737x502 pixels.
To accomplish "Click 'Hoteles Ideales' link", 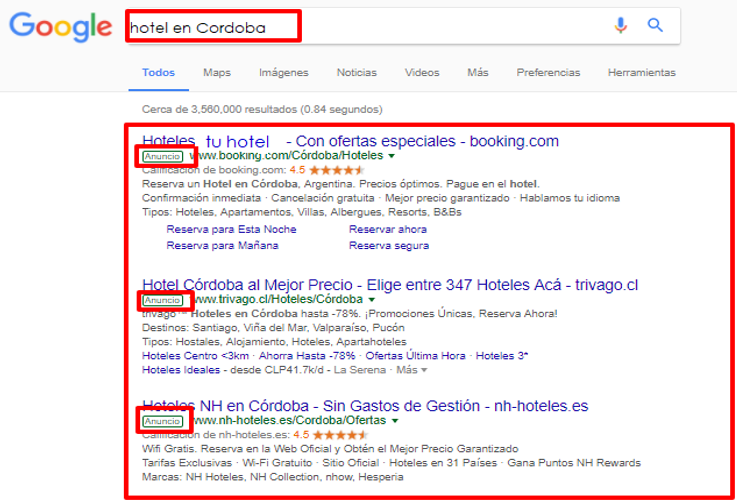I will click(x=181, y=370).
